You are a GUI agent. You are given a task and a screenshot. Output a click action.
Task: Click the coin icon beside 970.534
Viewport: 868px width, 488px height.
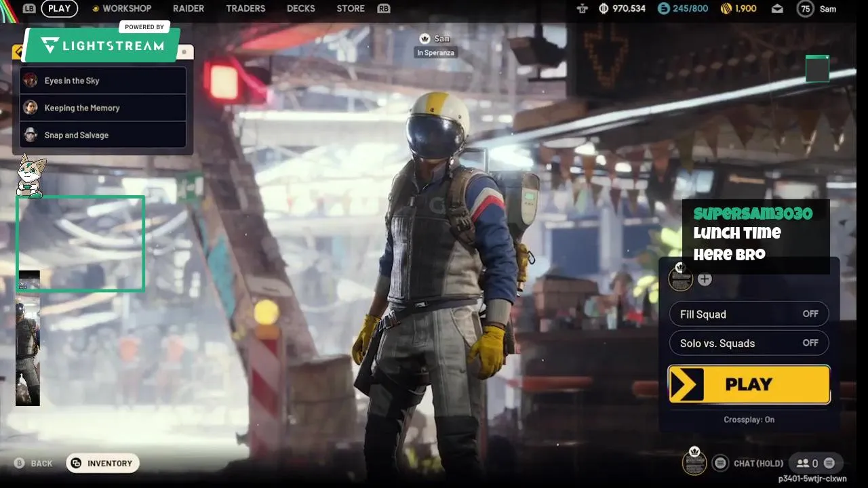604,9
